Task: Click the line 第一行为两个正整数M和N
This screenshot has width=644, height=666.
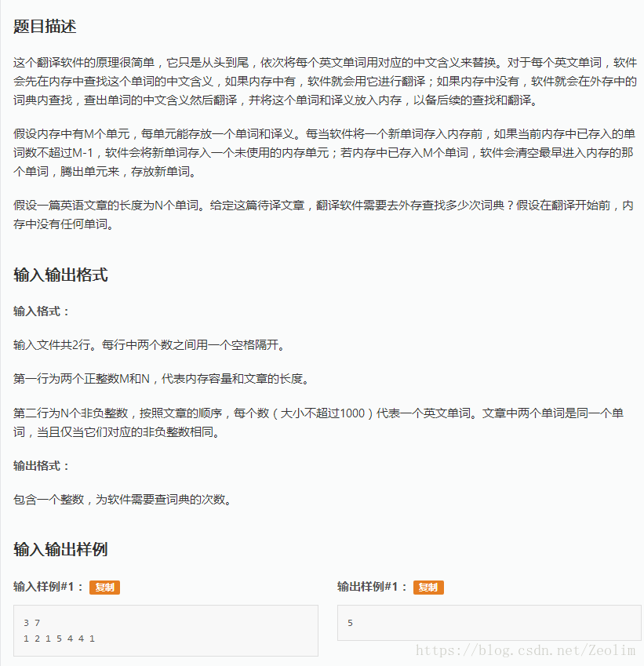Action: click(x=161, y=378)
